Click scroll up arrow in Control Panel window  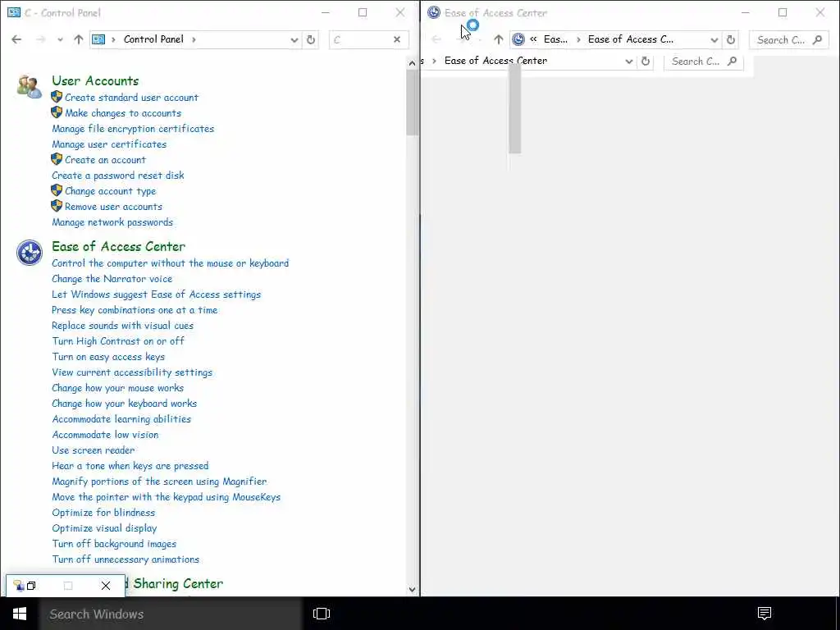(412, 63)
